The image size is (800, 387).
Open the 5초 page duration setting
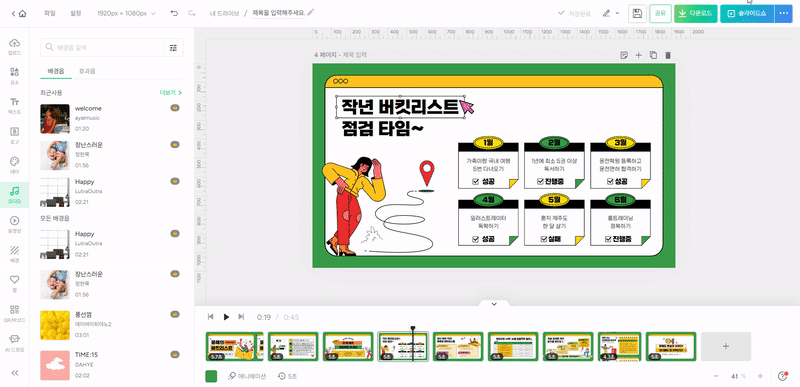pos(288,376)
